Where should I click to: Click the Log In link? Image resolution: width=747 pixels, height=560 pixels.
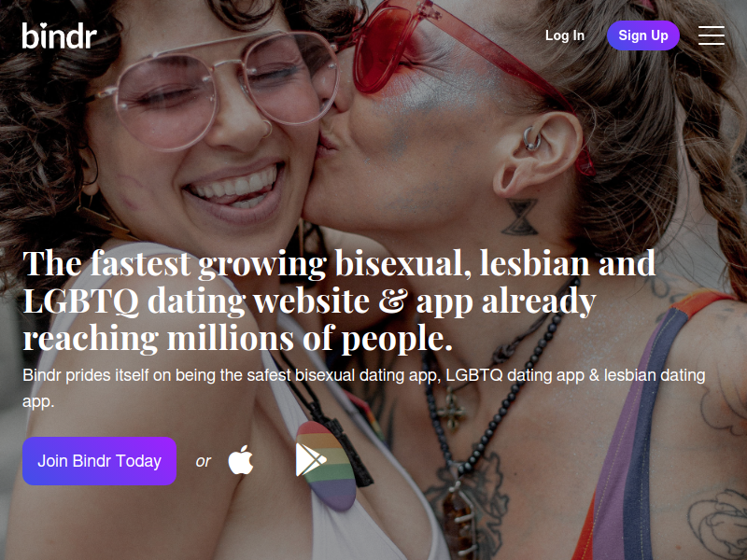(565, 35)
